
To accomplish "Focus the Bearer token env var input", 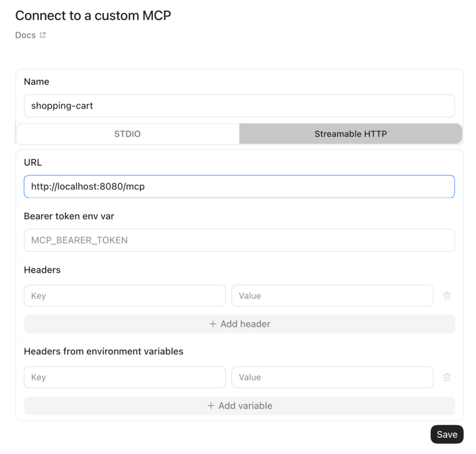I will [239, 240].
